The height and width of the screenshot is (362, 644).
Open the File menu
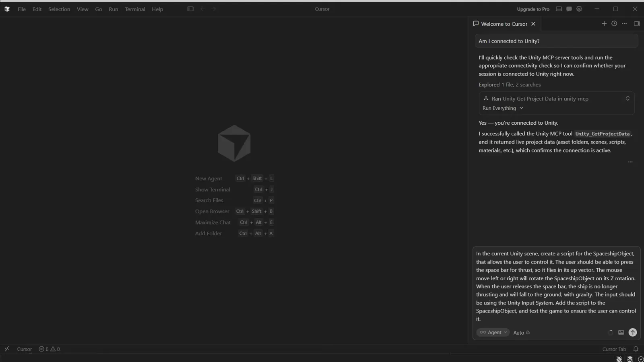pyautogui.click(x=22, y=9)
